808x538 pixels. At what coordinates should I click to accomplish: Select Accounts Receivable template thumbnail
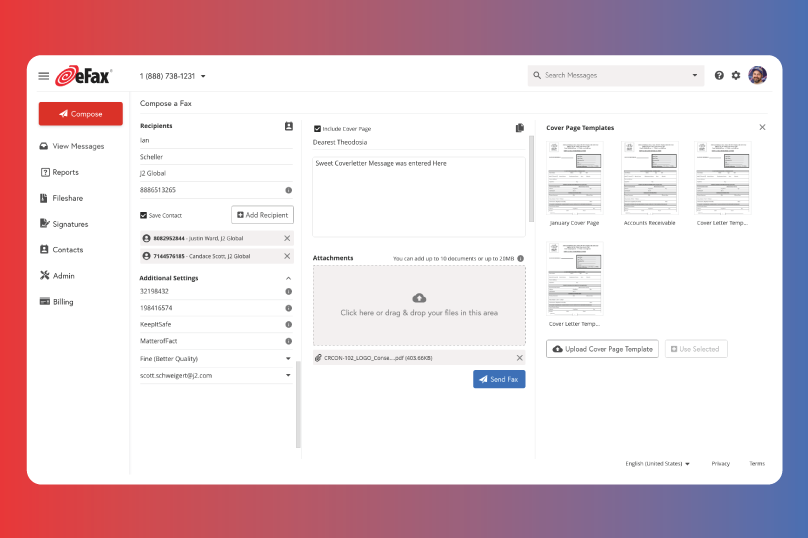pos(650,178)
